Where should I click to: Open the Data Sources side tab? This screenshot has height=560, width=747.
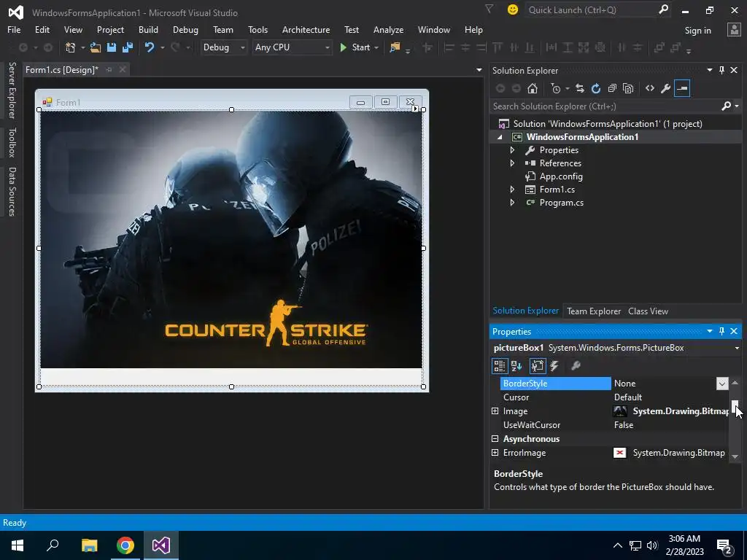(x=12, y=192)
